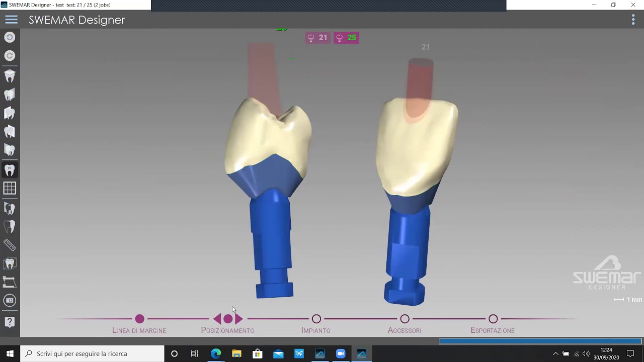Click the tooth in box icon
This screenshot has height=362, width=644.
tap(10, 263)
